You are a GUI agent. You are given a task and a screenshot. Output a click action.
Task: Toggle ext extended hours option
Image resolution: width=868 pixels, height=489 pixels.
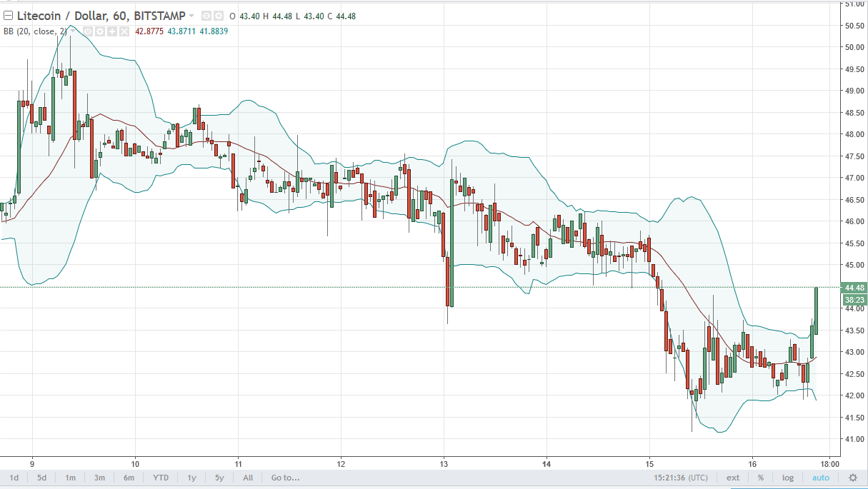click(733, 478)
